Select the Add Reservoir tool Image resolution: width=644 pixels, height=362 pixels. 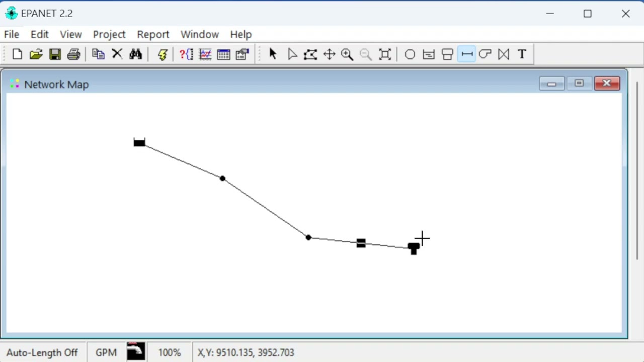(x=429, y=54)
